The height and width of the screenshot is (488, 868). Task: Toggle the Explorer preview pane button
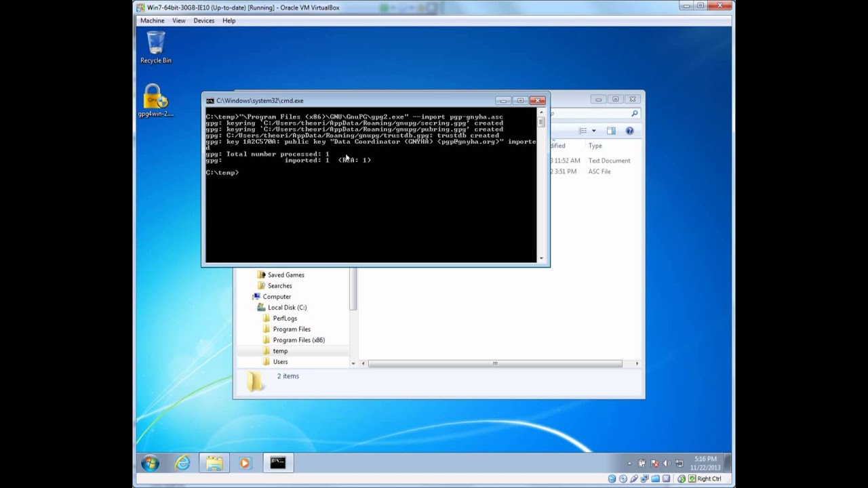pyautogui.click(x=611, y=131)
